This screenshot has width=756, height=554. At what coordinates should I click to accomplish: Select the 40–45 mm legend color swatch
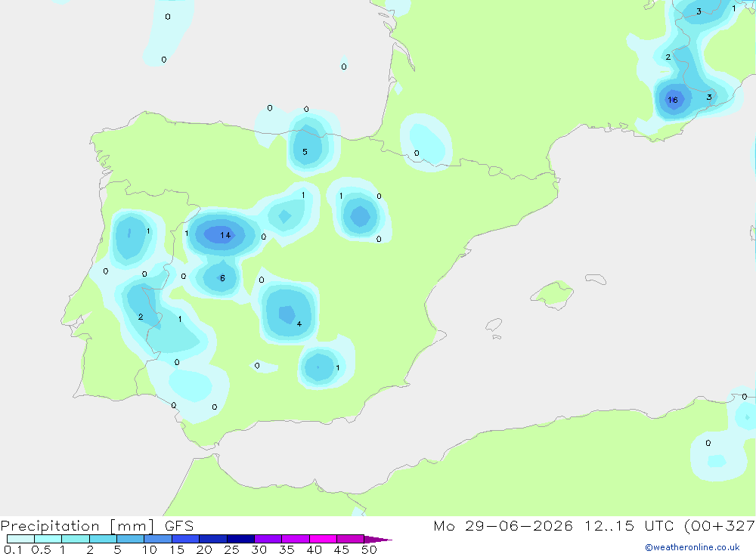click(x=323, y=539)
